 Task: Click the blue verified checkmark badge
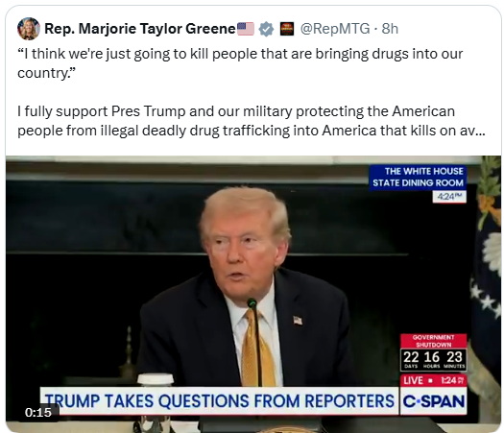click(266, 29)
